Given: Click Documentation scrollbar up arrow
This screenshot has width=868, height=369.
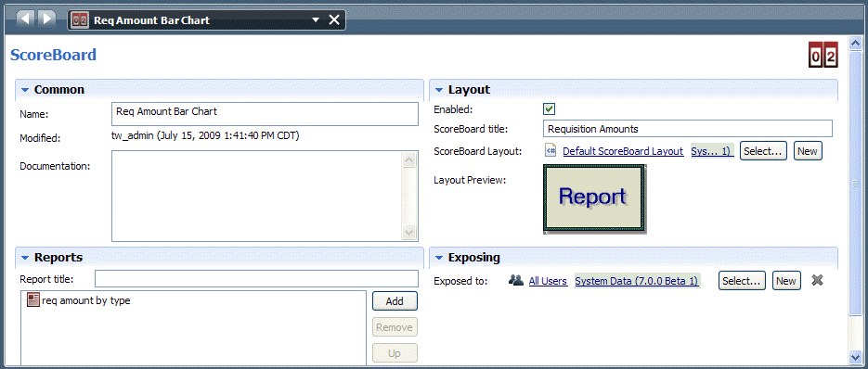Looking at the screenshot, I should point(409,159).
